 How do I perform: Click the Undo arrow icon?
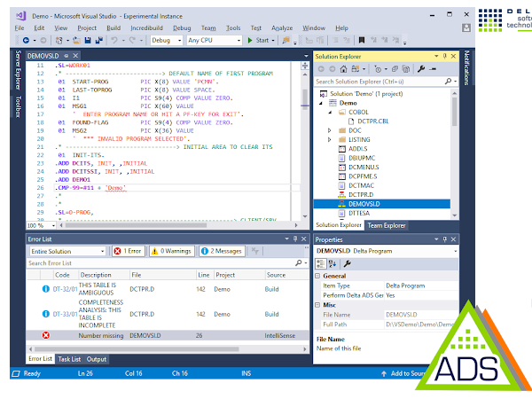(x=114, y=41)
